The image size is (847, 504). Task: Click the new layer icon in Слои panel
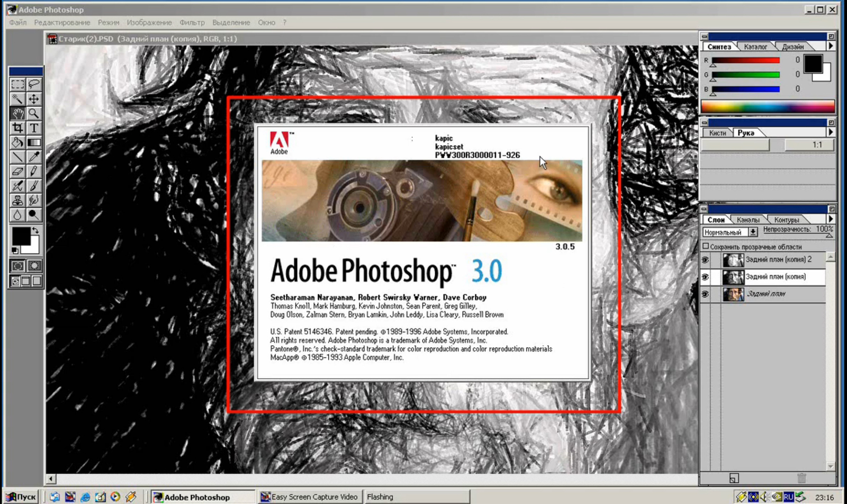click(734, 479)
